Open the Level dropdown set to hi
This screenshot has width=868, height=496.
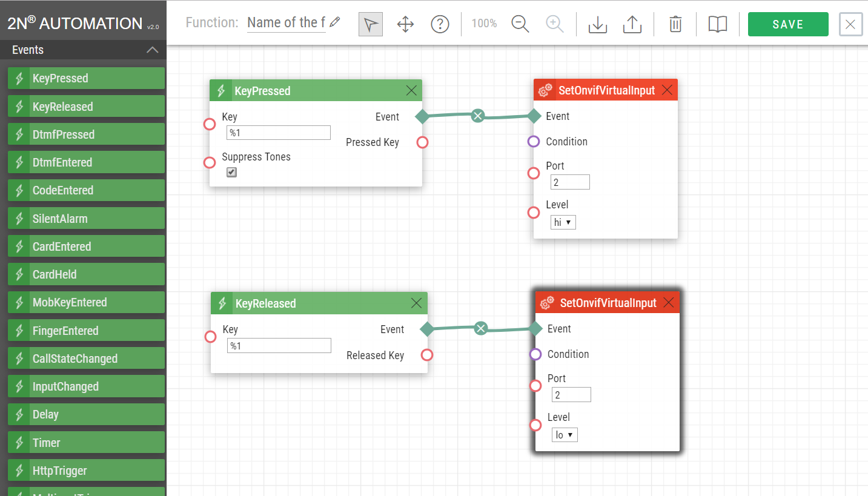[x=563, y=222]
